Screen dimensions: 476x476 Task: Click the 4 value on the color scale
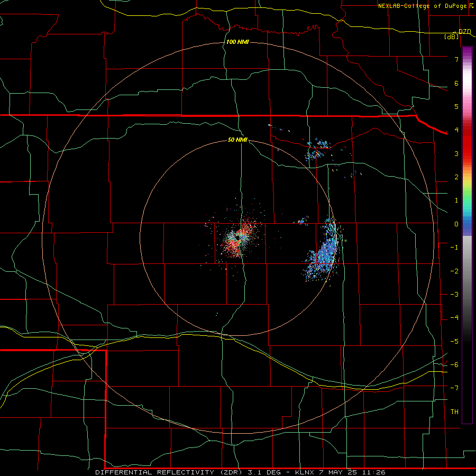click(456, 130)
